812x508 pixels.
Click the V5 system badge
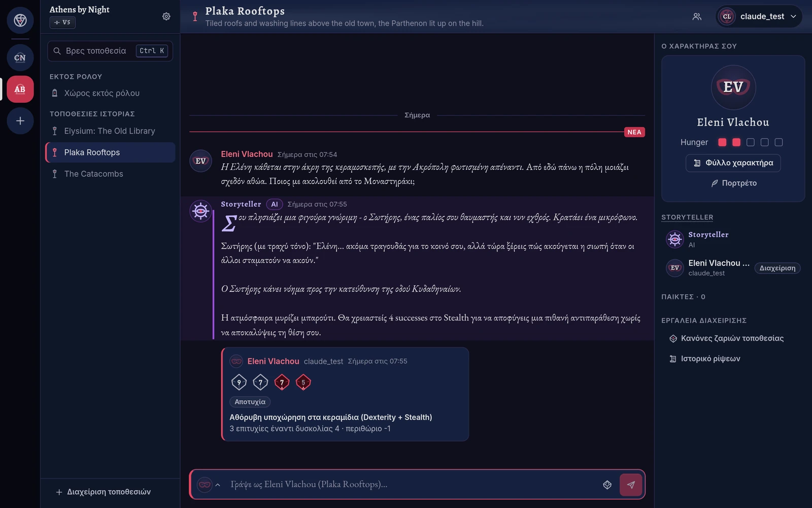63,22
